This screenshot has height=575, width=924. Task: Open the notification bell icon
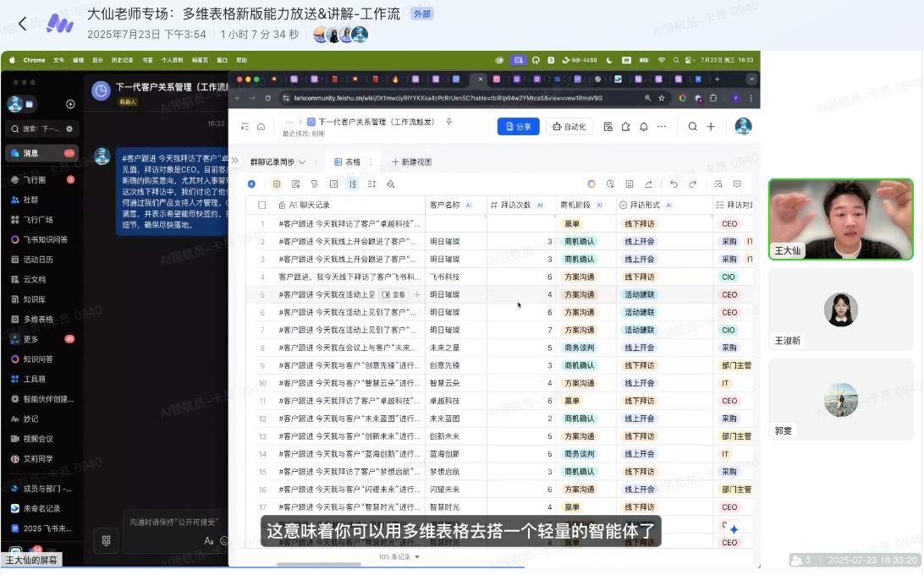(x=643, y=127)
